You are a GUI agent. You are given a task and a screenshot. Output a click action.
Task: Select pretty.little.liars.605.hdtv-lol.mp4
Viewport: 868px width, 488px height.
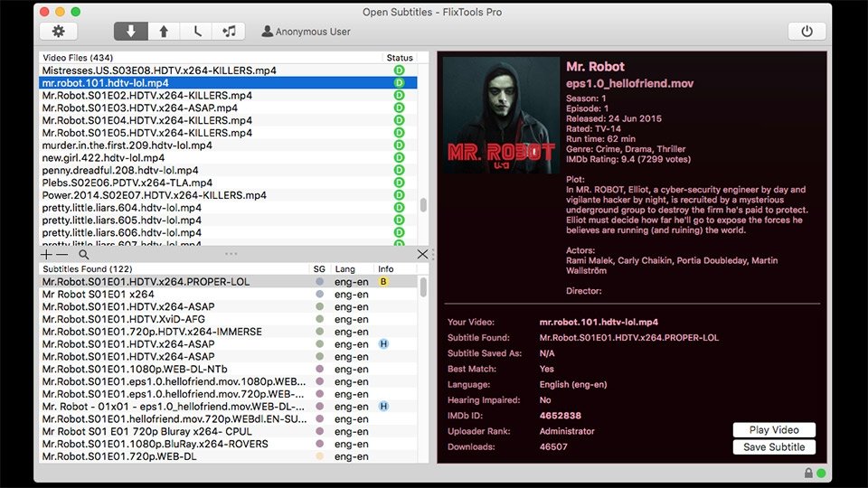(x=228, y=221)
